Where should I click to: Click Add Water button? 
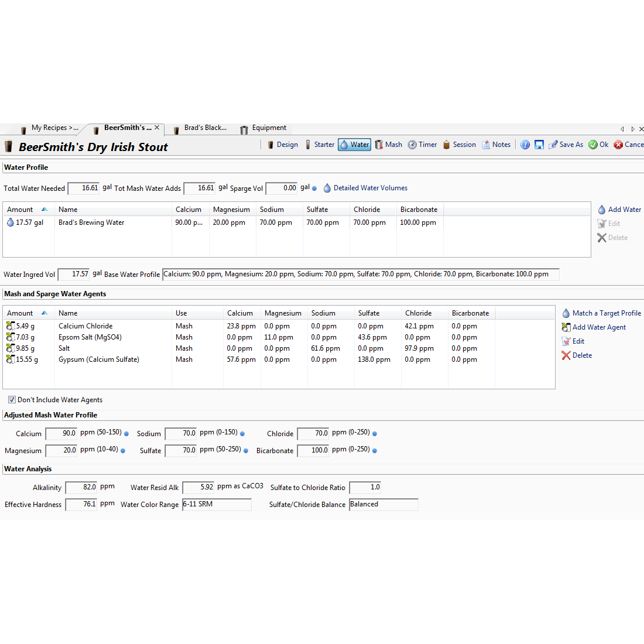tap(619, 210)
